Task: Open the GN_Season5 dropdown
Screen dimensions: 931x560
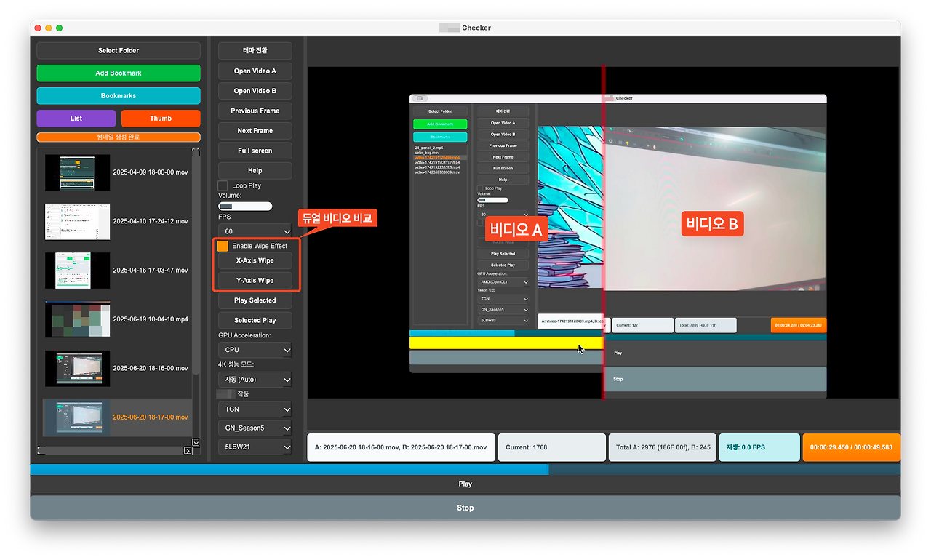Action: pos(255,428)
